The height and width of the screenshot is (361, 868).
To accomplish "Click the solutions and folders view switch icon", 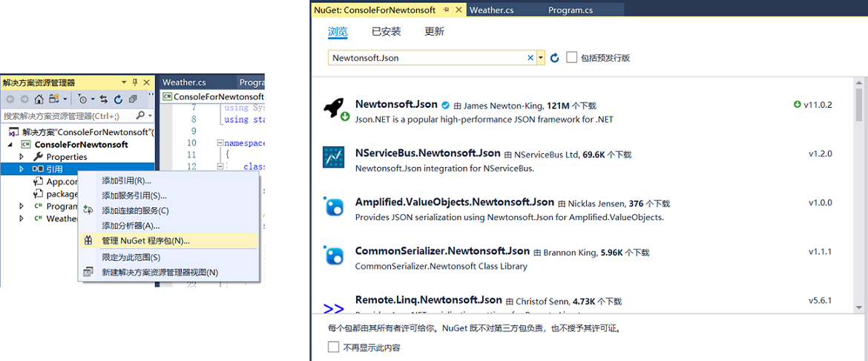I will [54, 100].
